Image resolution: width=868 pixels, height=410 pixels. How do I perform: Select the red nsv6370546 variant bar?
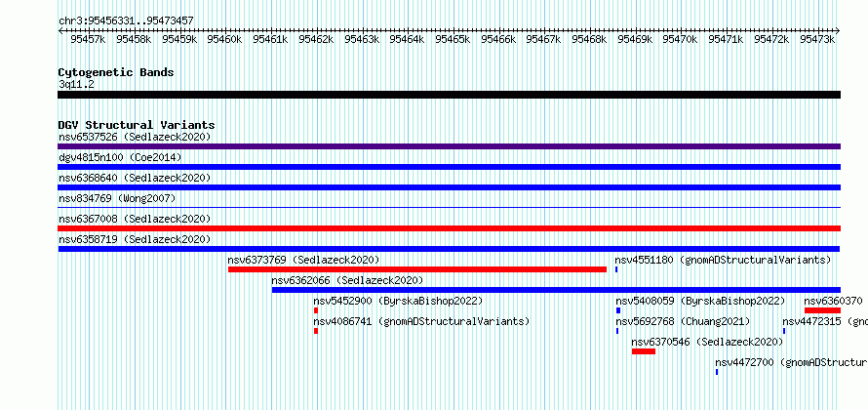pyautogui.click(x=644, y=351)
